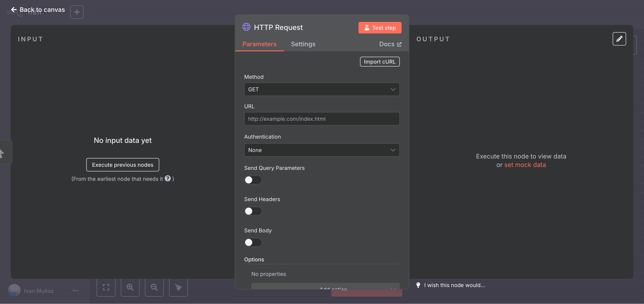Click the zoom out magnifier icon
The height and width of the screenshot is (304, 644).
(x=154, y=287)
